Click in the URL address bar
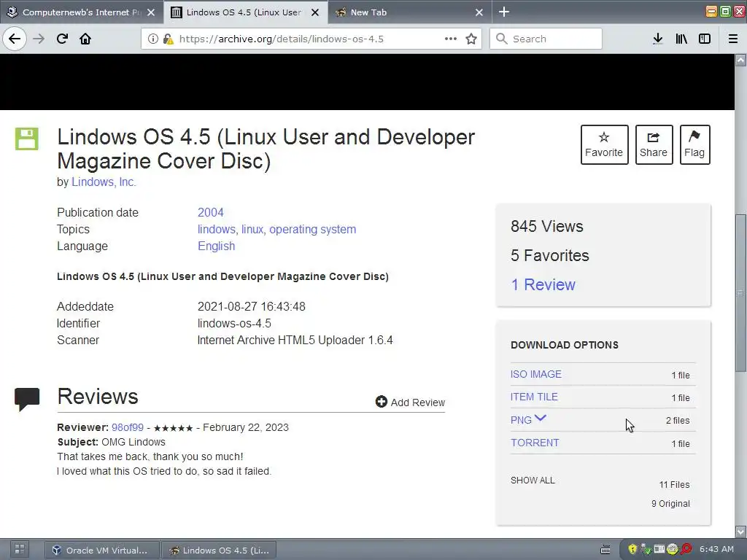Viewport: 747px width, 560px height. (309, 39)
